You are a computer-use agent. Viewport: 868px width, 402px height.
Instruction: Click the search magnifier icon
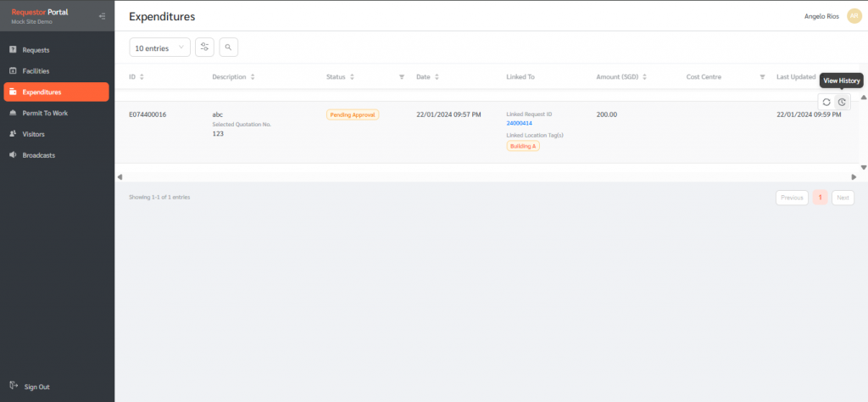pos(229,47)
